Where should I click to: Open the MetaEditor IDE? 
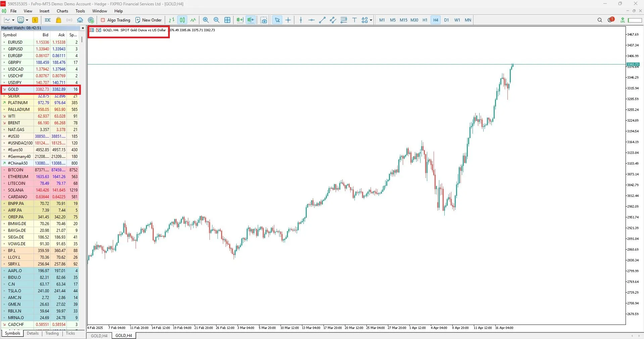48,20
